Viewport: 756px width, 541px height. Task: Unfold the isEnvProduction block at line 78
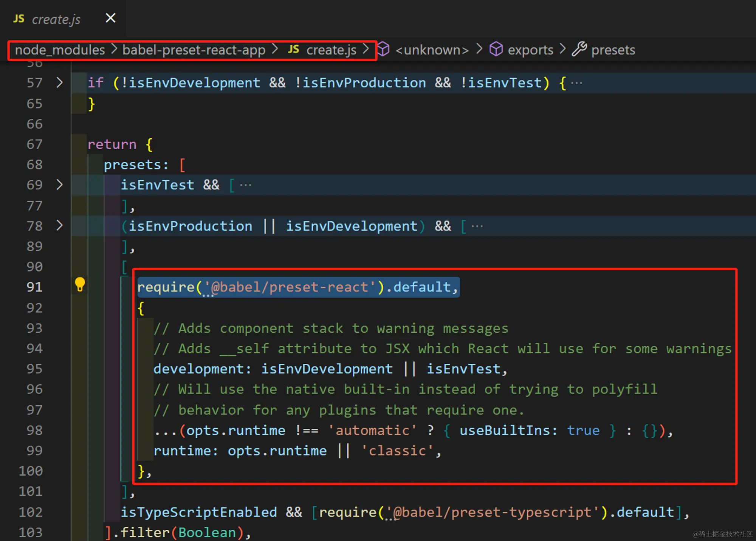[59, 226]
